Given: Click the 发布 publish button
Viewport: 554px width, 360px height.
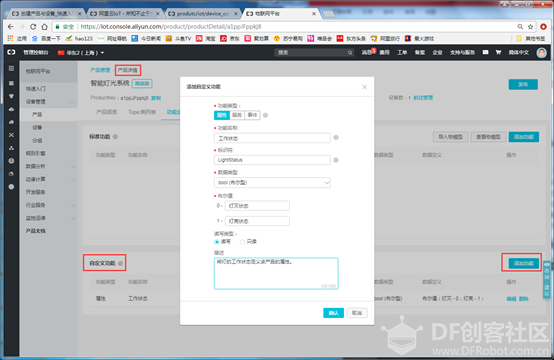Looking at the screenshot, I should click(523, 84).
